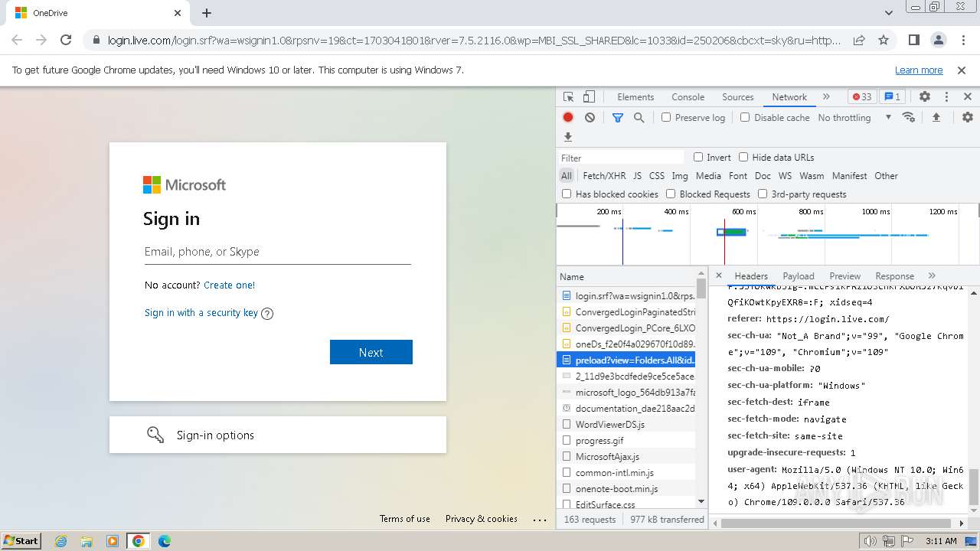Screen dimensions: 980x551
Task: Click the Next button
Action: point(371,352)
